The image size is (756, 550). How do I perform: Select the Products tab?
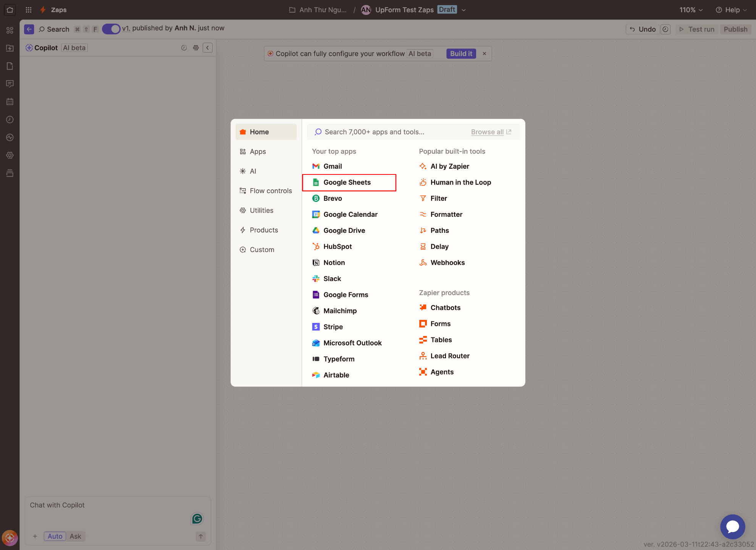[x=266, y=230]
